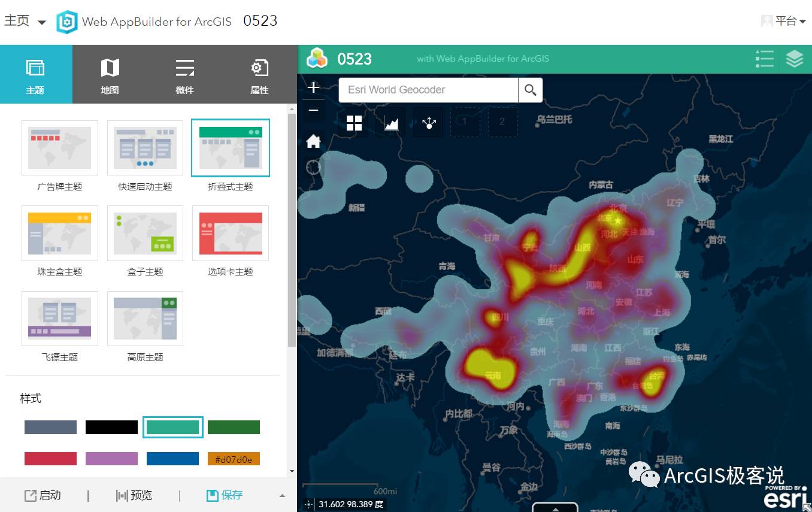Click the geocoder search magnifier button
This screenshot has height=512, width=812.
click(531, 90)
